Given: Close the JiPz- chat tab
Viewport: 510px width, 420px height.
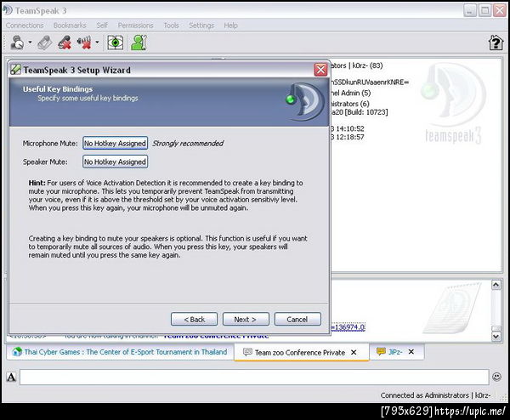Looking at the screenshot, I should (x=411, y=352).
